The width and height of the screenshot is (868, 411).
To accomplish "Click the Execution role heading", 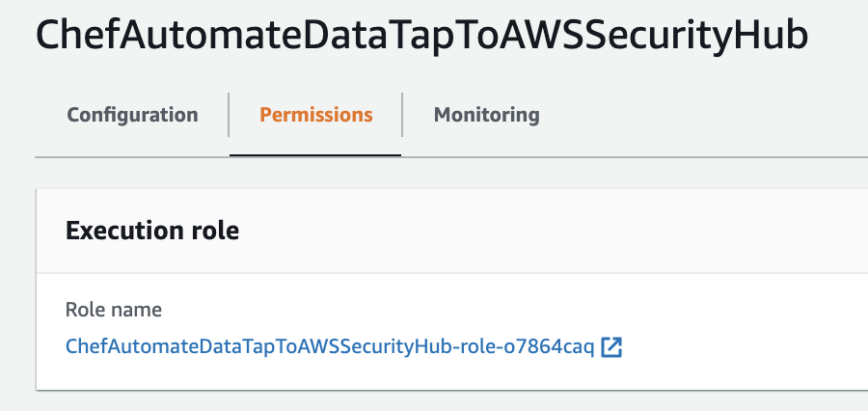I will tap(151, 231).
